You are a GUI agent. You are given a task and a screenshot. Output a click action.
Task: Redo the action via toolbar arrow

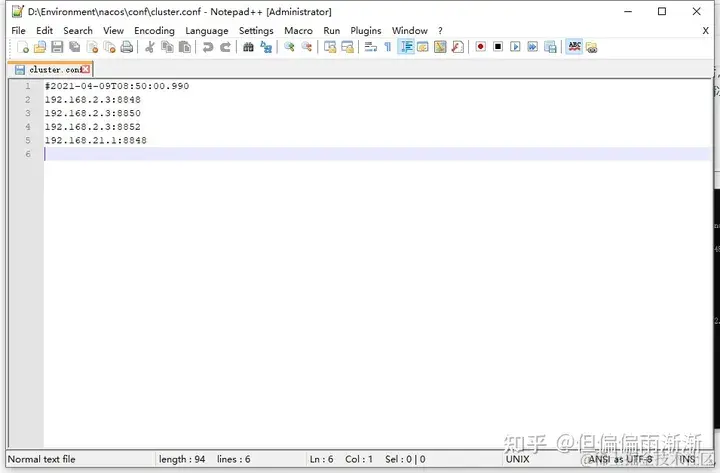click(x=225, y=47)
